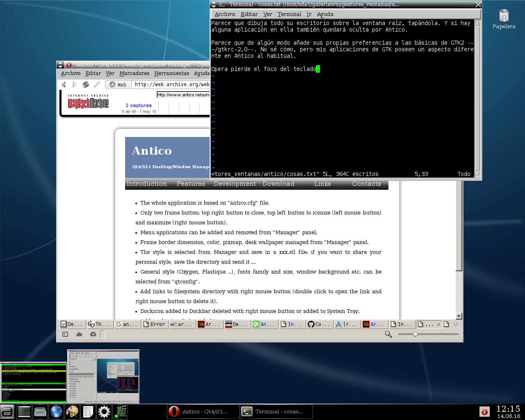Switch to the WordReference 'ar...' tab
This screenshot has width=525, height=420.
pos(182,324)
